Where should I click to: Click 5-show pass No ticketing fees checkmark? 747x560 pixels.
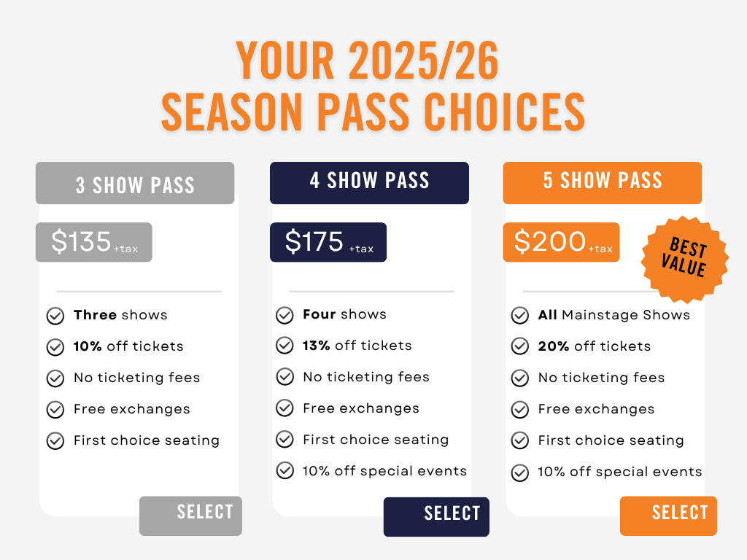[x=519, y=378]
